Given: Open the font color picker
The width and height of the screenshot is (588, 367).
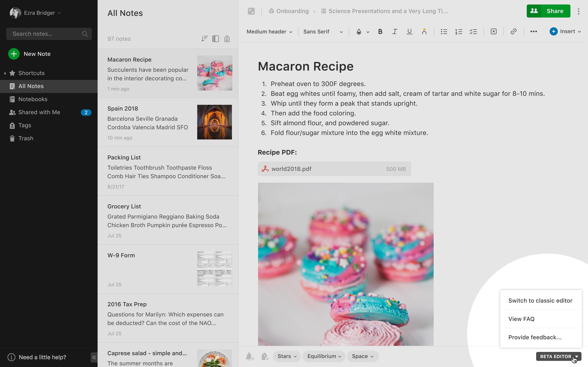Looking at the screenshot, I should 359,32.
